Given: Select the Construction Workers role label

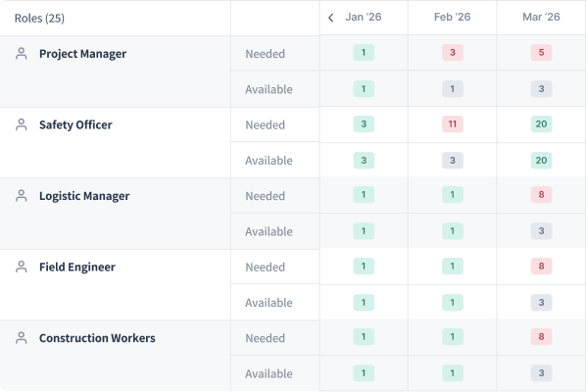Looking at the screenshot, I should [x=97, y=338].
